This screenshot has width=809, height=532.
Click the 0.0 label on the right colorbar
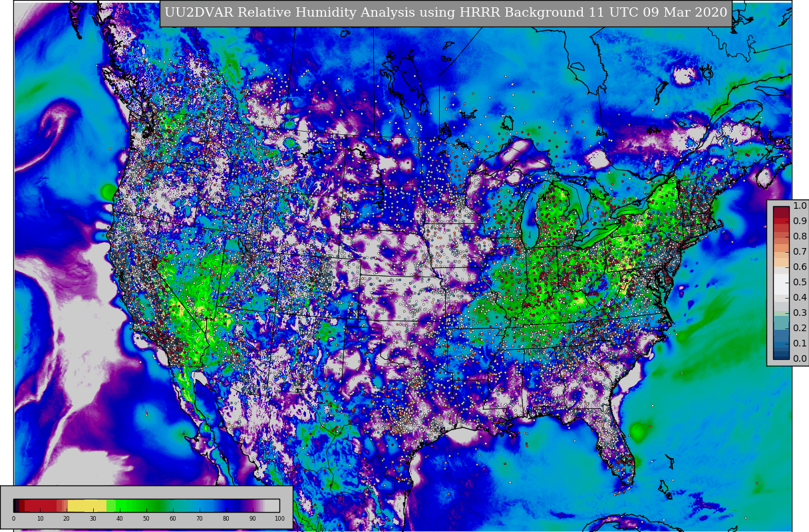pyautogui.click(x=800, y=359)
